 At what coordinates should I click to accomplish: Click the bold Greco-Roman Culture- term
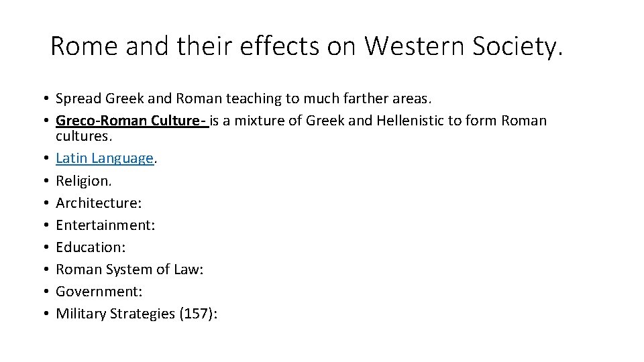tap(131, 121)
